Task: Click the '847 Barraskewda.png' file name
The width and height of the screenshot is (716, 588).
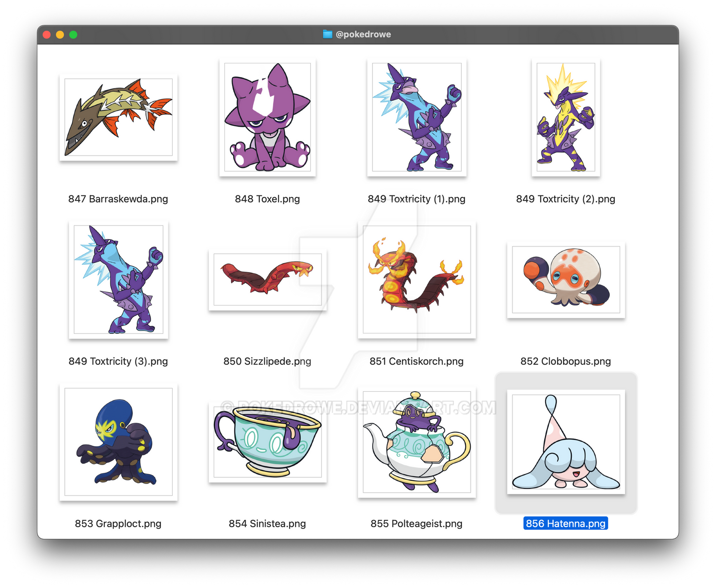Action: 118,199
